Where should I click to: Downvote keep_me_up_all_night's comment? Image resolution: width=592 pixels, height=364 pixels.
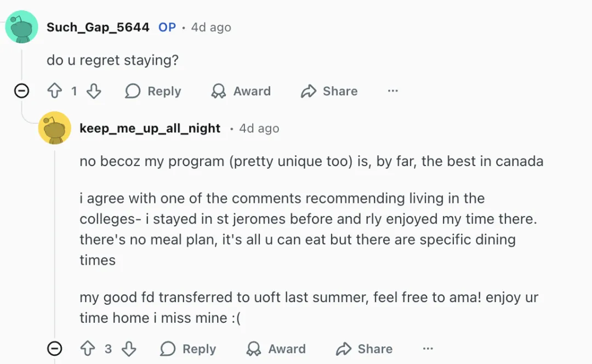tap(129, 349)
